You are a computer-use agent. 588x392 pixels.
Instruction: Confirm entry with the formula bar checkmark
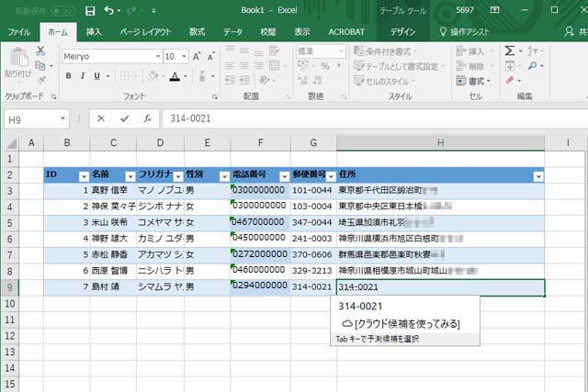point(124,118)
